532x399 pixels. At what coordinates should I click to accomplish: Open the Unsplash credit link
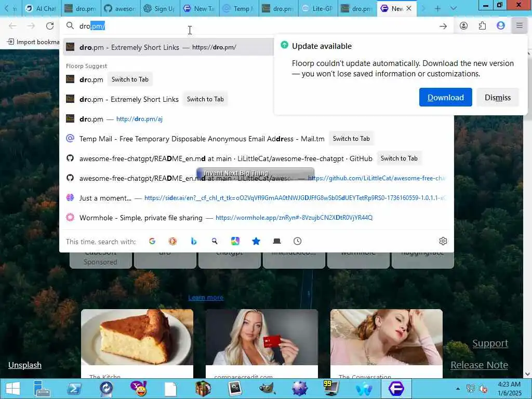(25, 365)
